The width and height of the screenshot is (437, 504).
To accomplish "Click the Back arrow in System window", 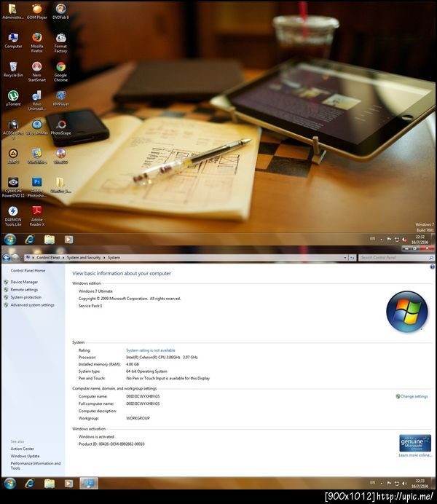I will (x=6, y=258).
